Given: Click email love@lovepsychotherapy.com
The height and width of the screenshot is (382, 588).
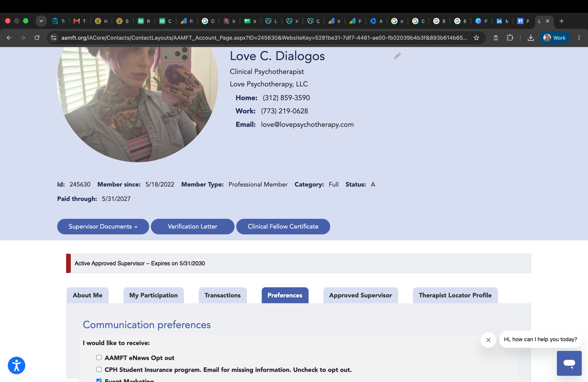Looking at the screenshot, I should coord(307,124).
